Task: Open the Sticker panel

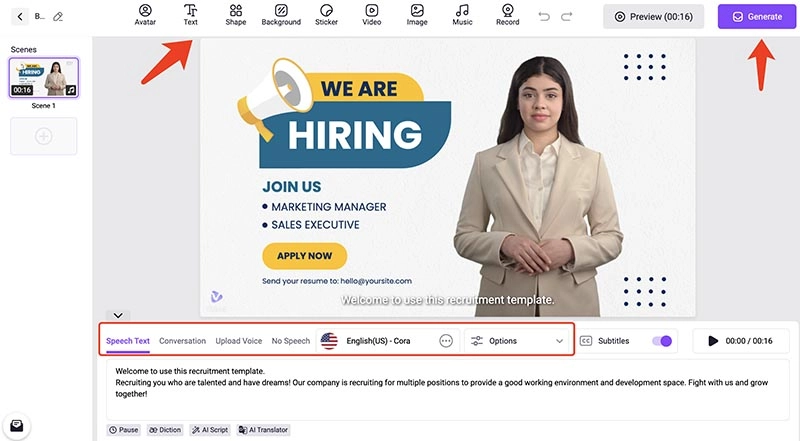Action: click(326, 15)
